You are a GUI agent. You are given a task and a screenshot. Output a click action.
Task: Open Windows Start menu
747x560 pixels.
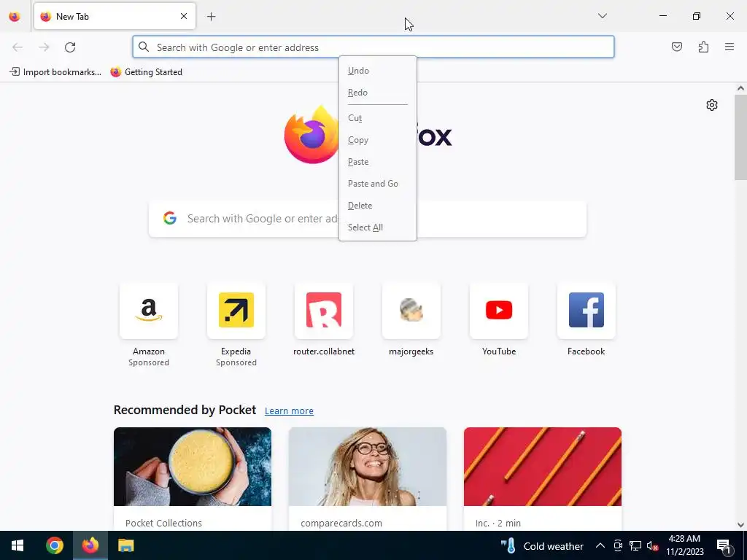[18, 545]
